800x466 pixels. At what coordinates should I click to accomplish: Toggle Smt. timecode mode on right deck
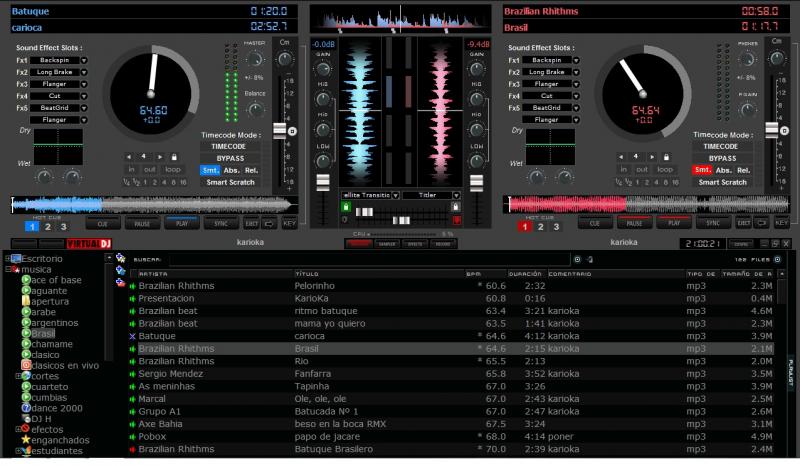click(702, 170)
